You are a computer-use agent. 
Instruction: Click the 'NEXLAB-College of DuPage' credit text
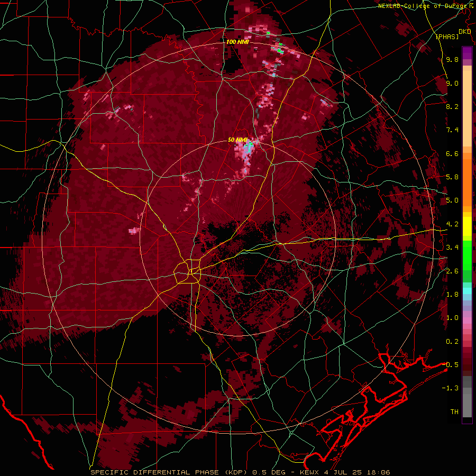423,6
